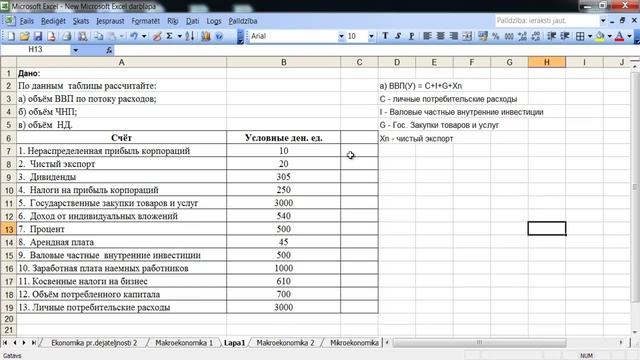The height and width of the screenshot is (360, 640).
Task: Click the fx insert function button
Action: (x=109, y=50)
